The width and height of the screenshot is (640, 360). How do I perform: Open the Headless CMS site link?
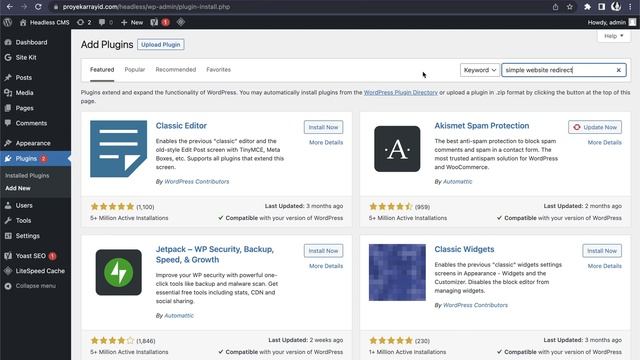pos(45,22)
